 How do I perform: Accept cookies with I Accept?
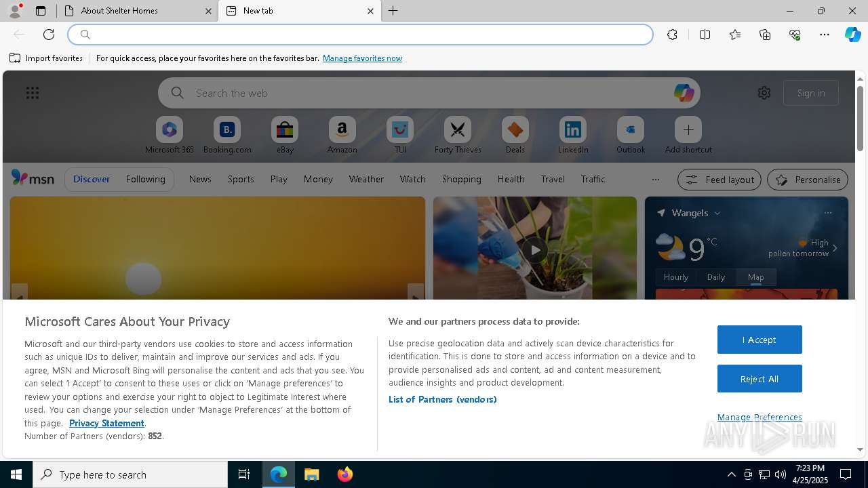(x=759, y=340)
